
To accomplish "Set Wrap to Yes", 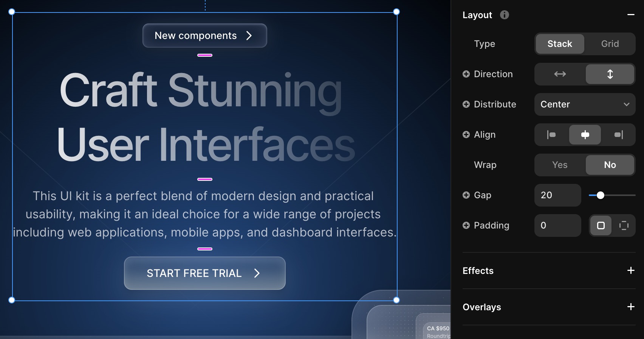I will [560, 165].
